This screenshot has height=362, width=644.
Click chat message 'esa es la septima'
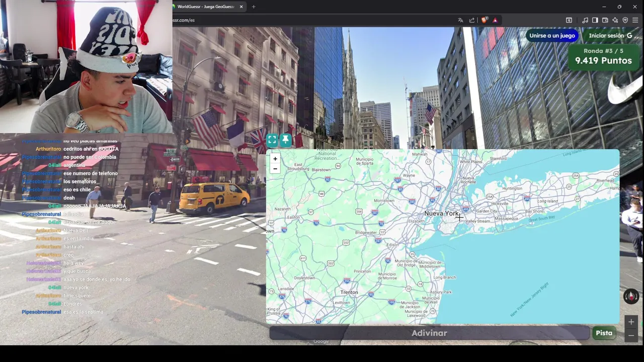tap(83, 312)
